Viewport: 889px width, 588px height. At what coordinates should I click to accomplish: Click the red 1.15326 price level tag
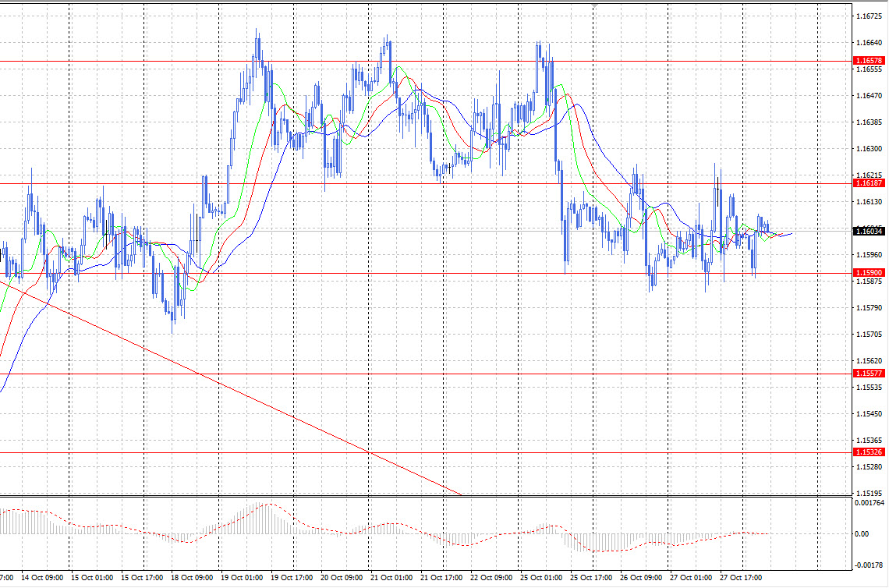pos(869,452)
